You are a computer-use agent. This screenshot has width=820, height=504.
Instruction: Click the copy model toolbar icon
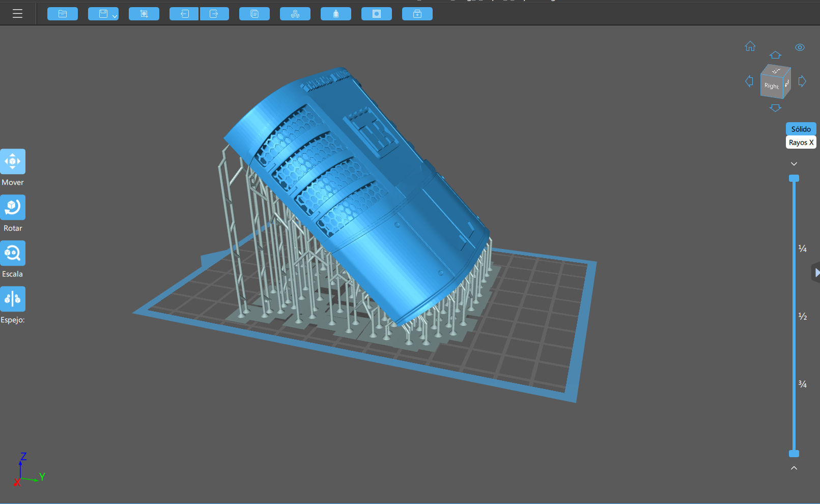255,14
